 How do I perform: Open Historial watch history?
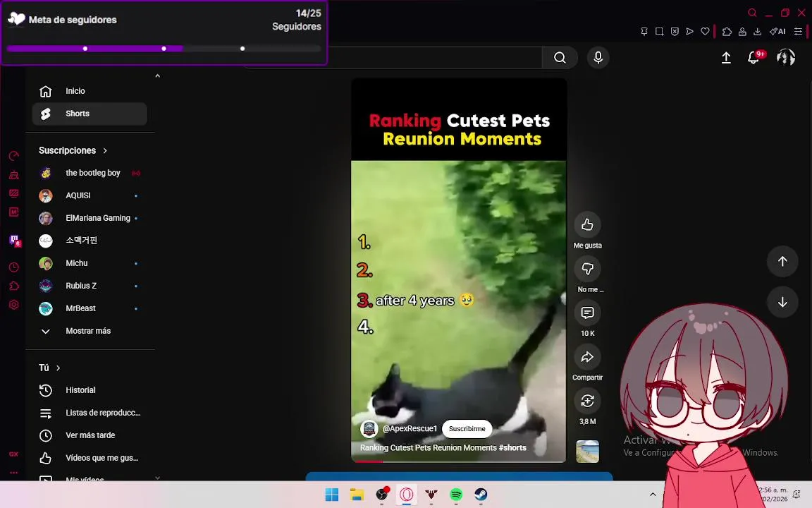click(90, 390)
